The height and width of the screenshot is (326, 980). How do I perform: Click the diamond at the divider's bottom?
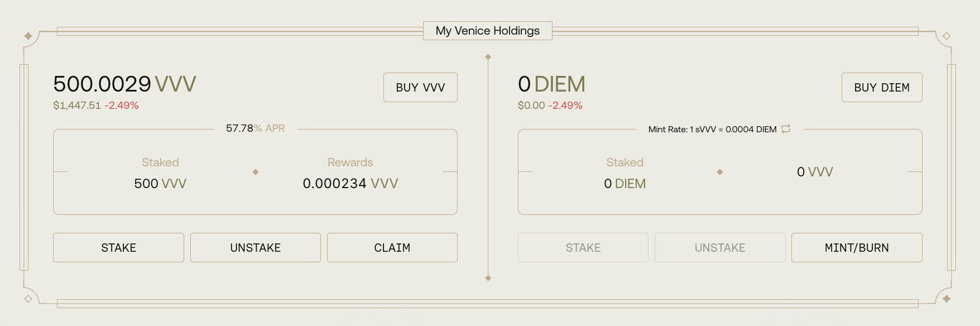[488, 278]
